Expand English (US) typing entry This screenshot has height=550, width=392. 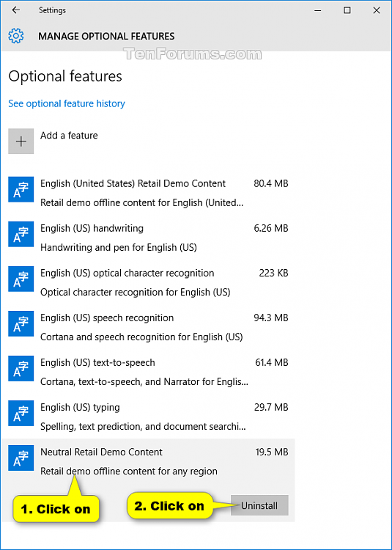point(148,417)
